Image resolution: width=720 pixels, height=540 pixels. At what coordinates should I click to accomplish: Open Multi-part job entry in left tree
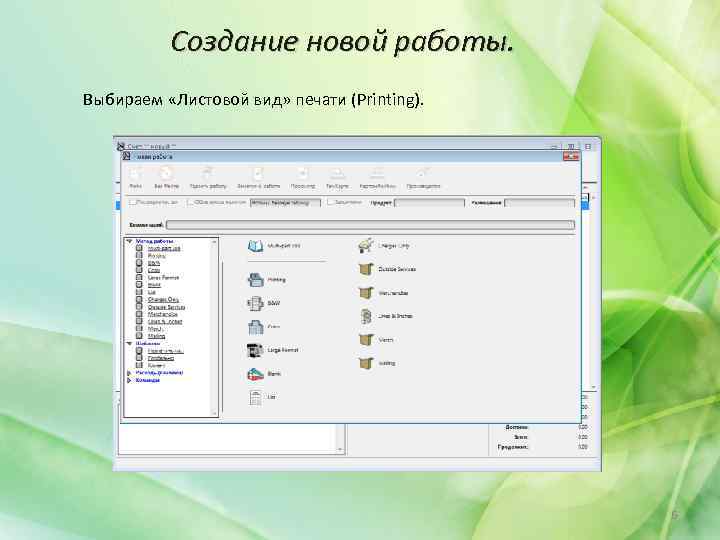[x=164, y=248]
